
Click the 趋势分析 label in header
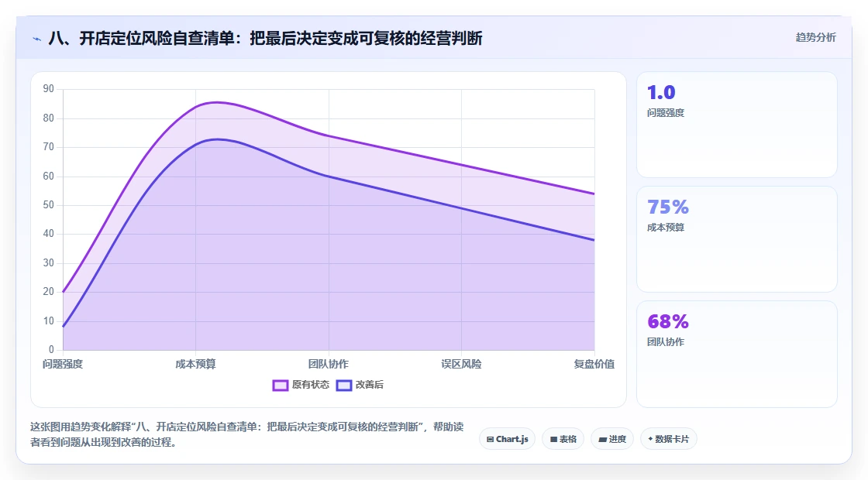816,38
